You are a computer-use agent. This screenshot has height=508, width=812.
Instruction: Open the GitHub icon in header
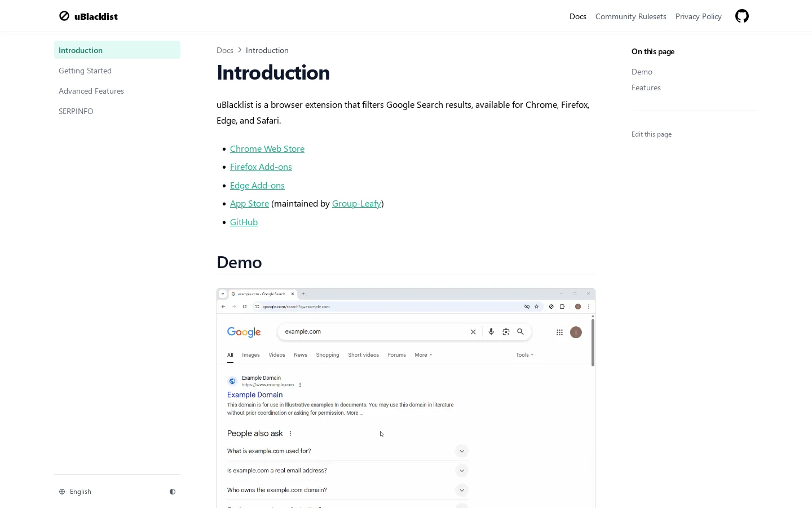[x=742, y=16]
